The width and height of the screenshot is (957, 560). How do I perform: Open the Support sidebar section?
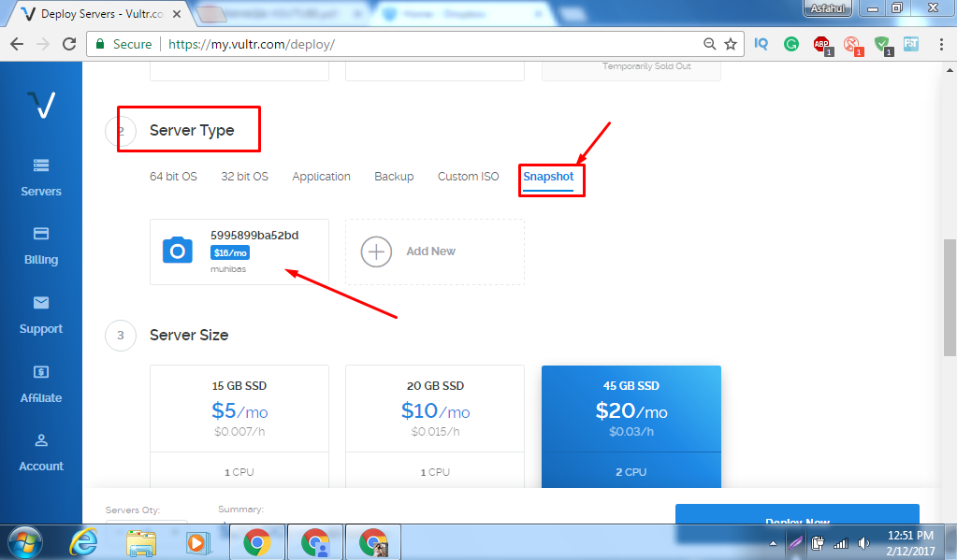tap(41, 315)
